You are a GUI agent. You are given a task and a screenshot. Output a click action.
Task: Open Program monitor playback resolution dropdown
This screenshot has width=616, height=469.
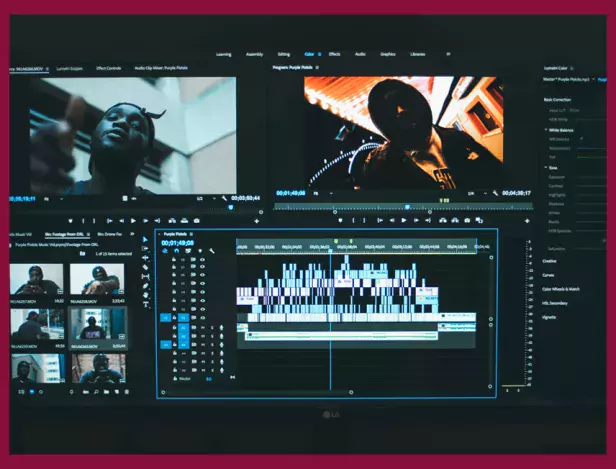click(477, 193)
